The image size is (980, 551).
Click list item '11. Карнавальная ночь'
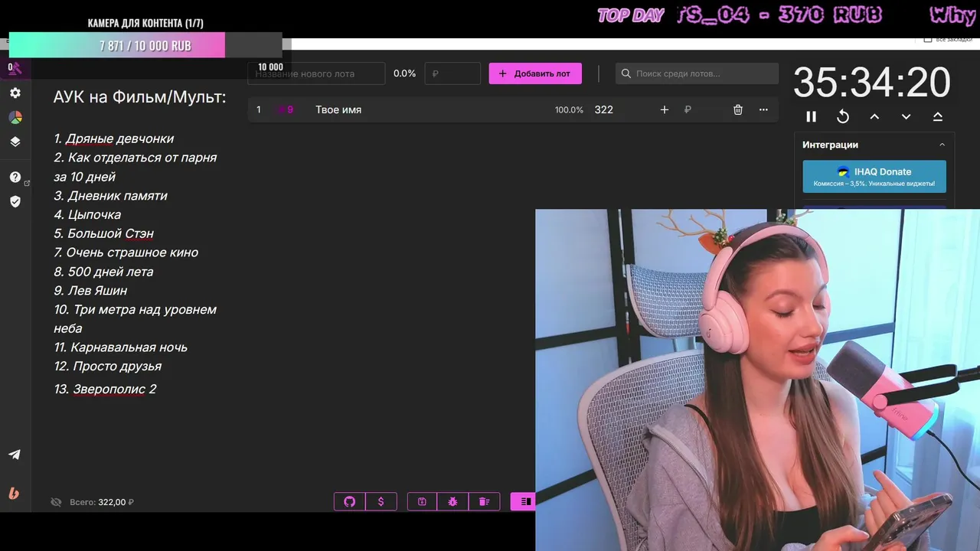121,347
